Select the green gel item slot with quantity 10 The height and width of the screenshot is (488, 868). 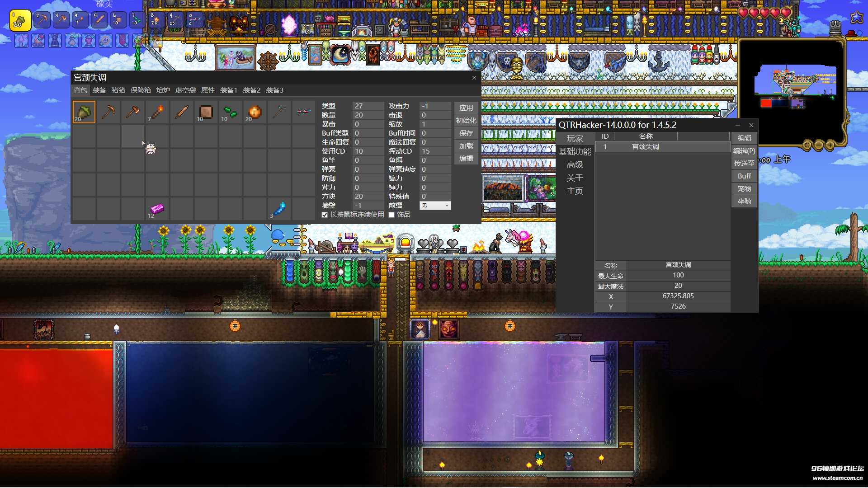pyautogui.click(x=230, y=112)
